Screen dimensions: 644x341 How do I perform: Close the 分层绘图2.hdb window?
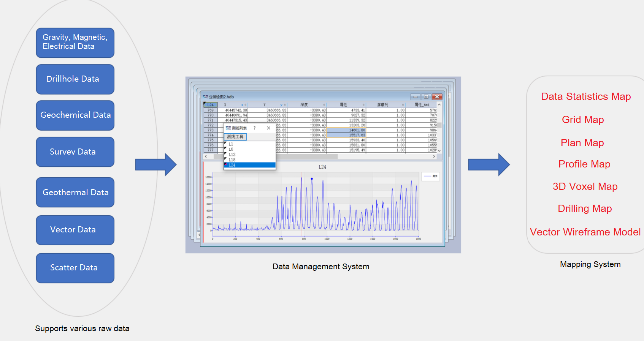437,97
